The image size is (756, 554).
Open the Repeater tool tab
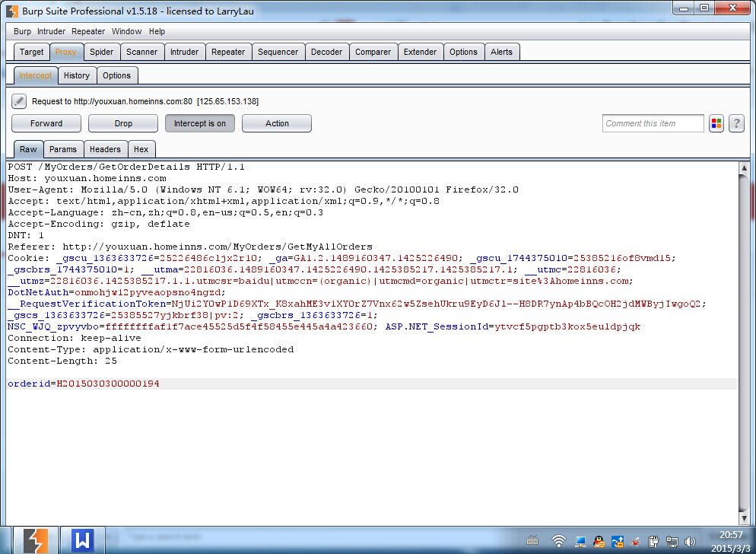click(228, 52)
